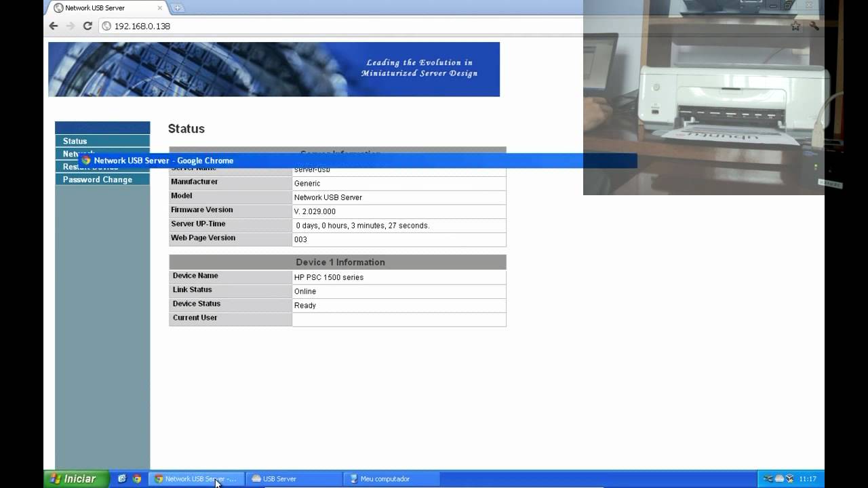Reload the page with the refresh icon
Image resolution: width=868 pixels, height=488 pixels.
click(x=87, y=26)
